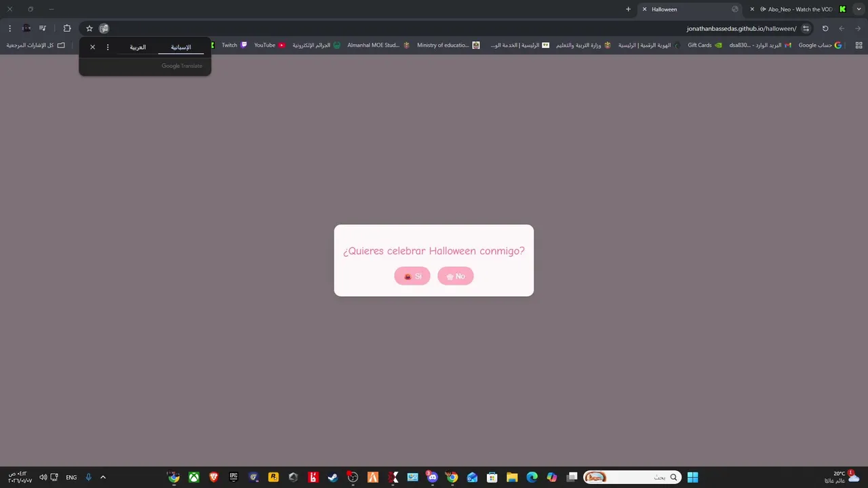The image size is (868, 488).
Task: Open the Copilot icon in the taskbar
Action: pyautogui.click(x=552, y=477)
